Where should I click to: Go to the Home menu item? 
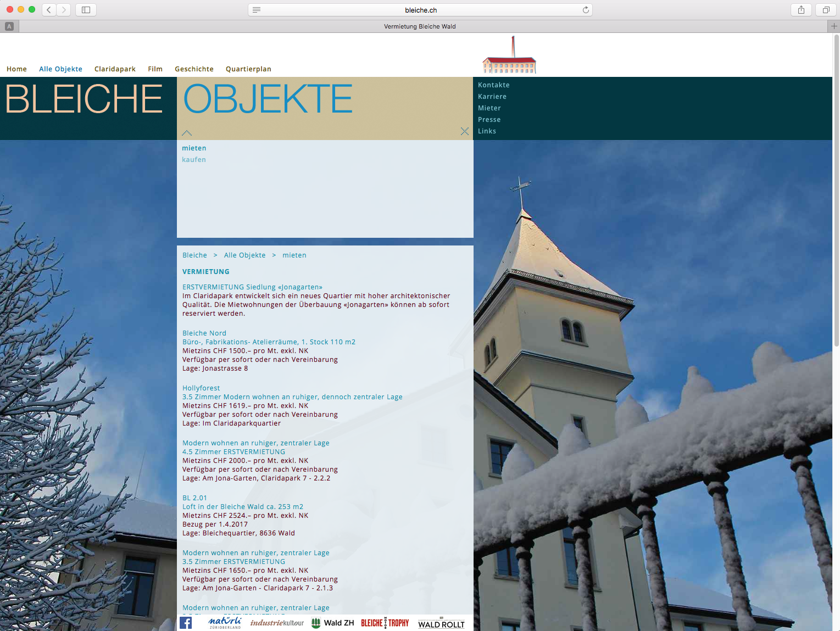(x=16, y=69)
